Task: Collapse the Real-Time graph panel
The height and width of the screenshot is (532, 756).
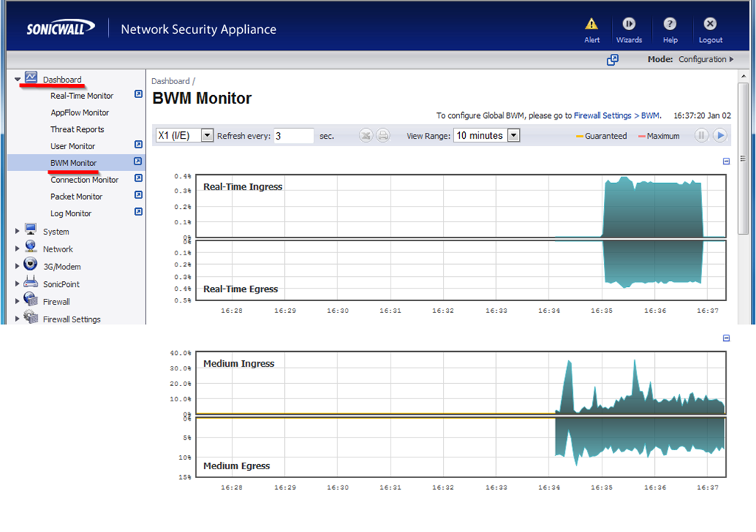Action: pos(726,162)
